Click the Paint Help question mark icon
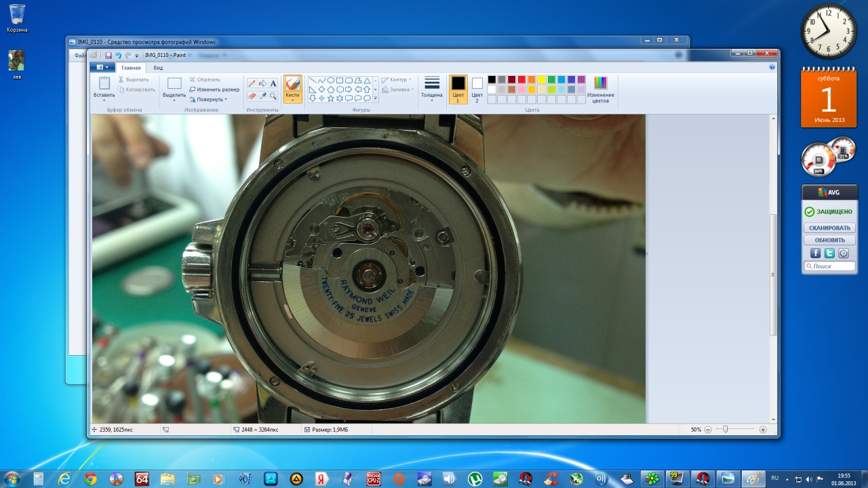Screen dimensions: 868x488 coord(772,68)
